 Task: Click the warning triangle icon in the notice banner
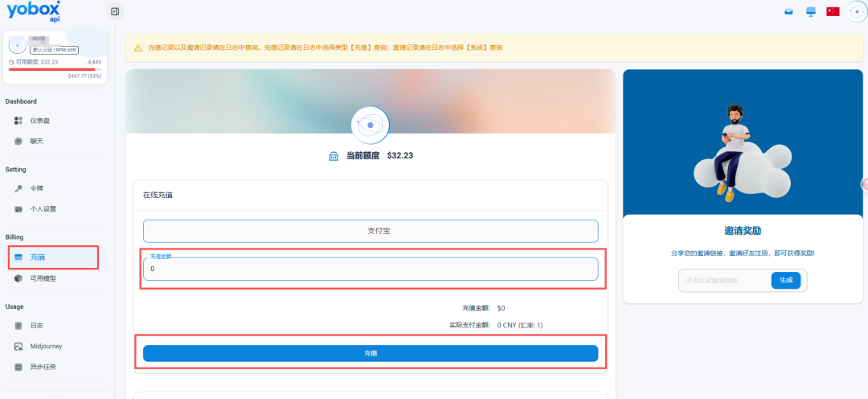click(x=138, y=48)
